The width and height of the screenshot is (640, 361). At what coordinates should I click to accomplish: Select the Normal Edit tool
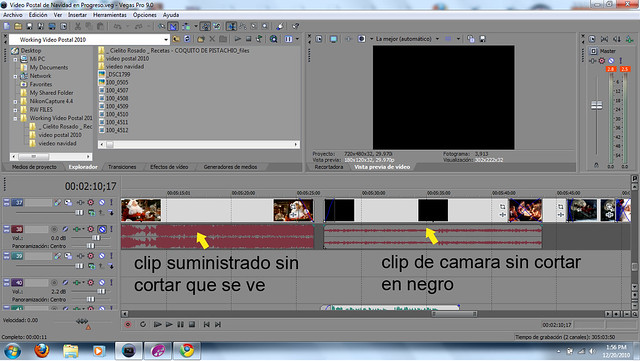[x=231, y=26]
